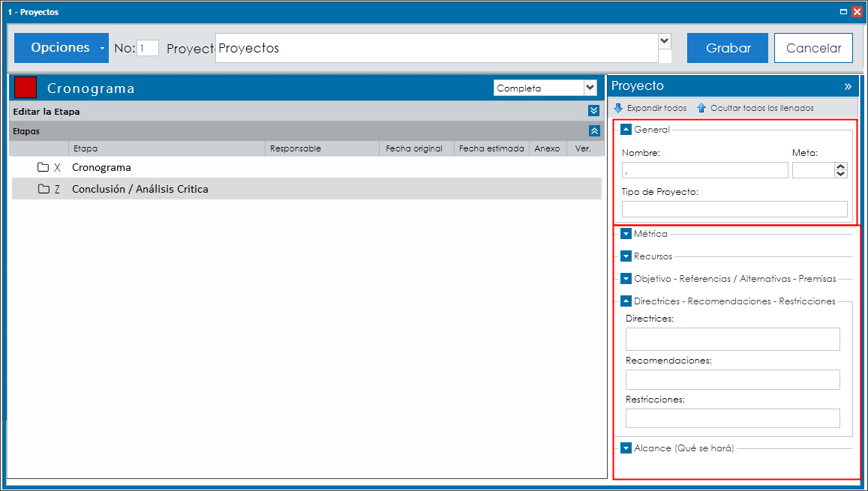Click the red Cronograma color square
This screenshot has width=868, height=491.
click(x=26, y=88)
